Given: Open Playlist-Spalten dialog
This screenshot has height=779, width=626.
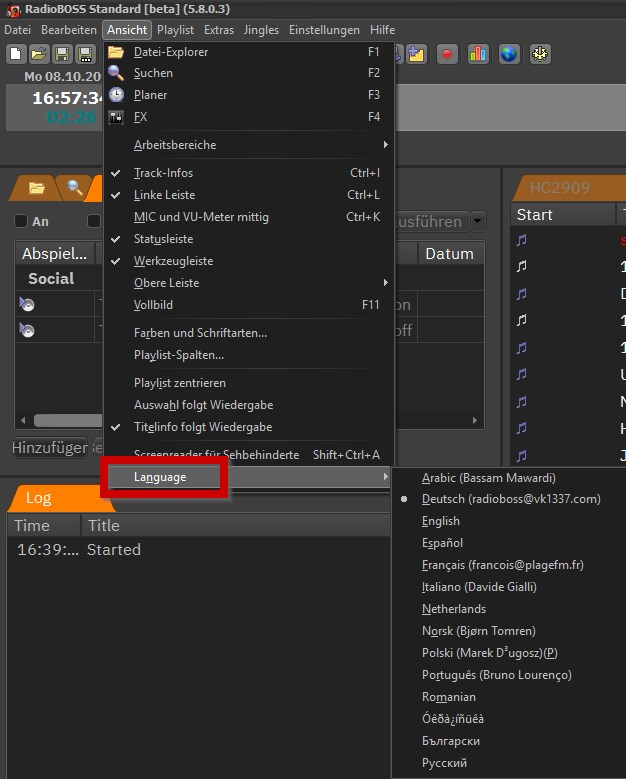Looking at the screenshot, I should (x=249, y=355).
